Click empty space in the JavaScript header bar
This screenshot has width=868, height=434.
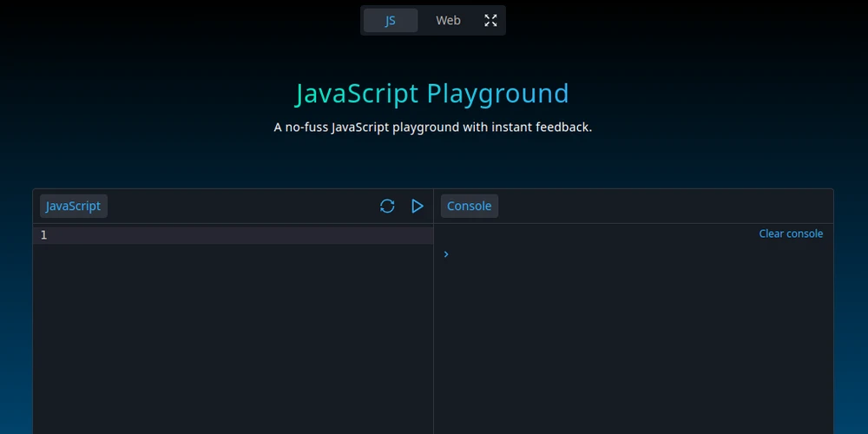click(x=240, y=206)
